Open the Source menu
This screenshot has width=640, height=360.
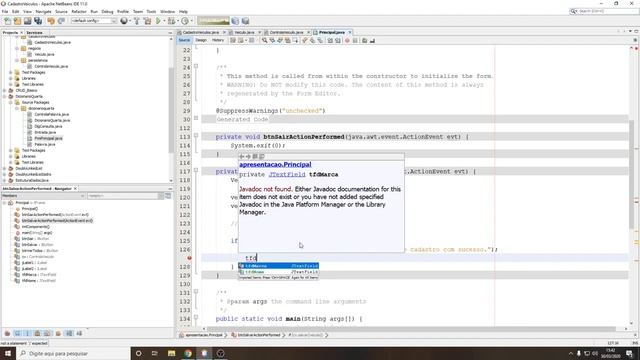pyautogui.click(x=61, y=11)
